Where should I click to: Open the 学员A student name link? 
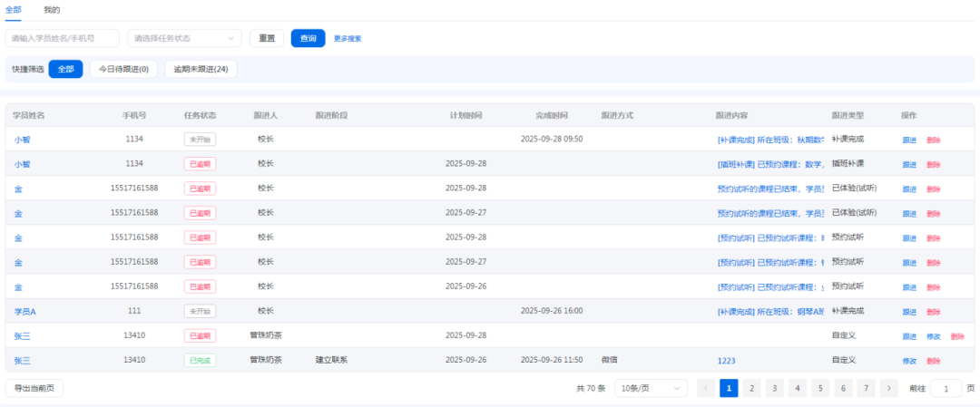[24, 311]
